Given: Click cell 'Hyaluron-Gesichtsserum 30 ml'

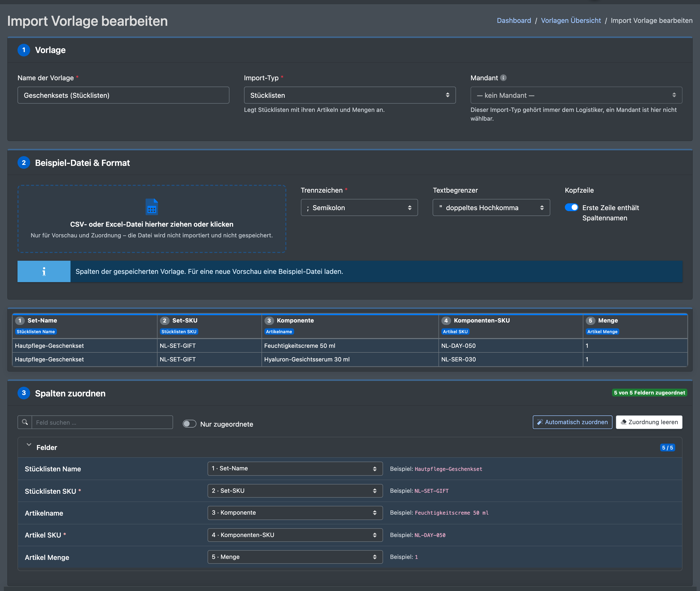Looking at the screenshot, I should click(350, 359).
